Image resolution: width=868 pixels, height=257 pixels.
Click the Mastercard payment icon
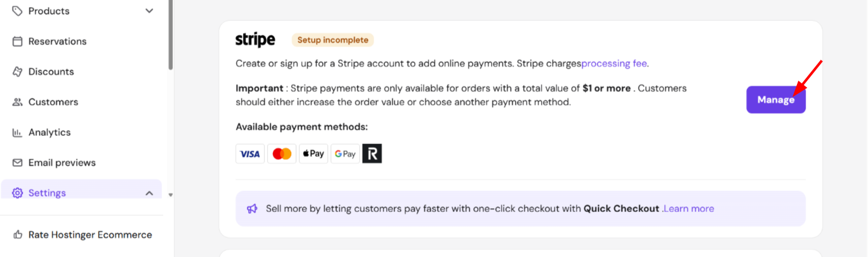click(282, 154)
